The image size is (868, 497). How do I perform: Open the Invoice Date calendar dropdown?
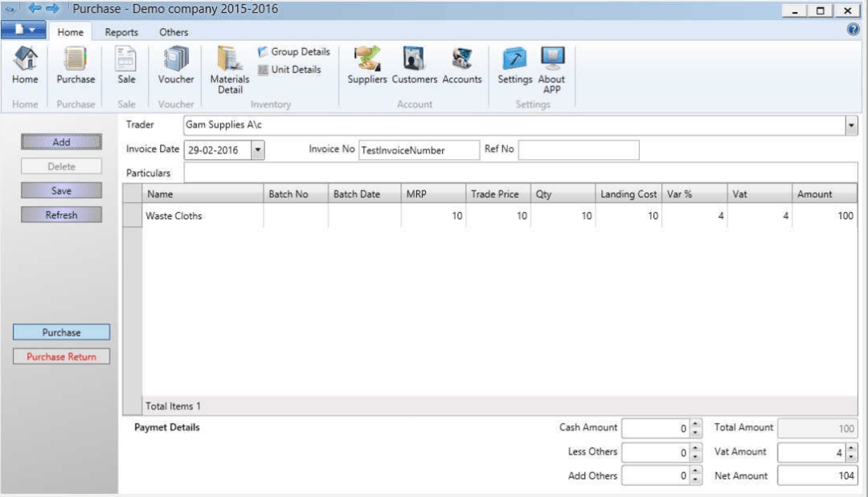(x=258, y=149)
